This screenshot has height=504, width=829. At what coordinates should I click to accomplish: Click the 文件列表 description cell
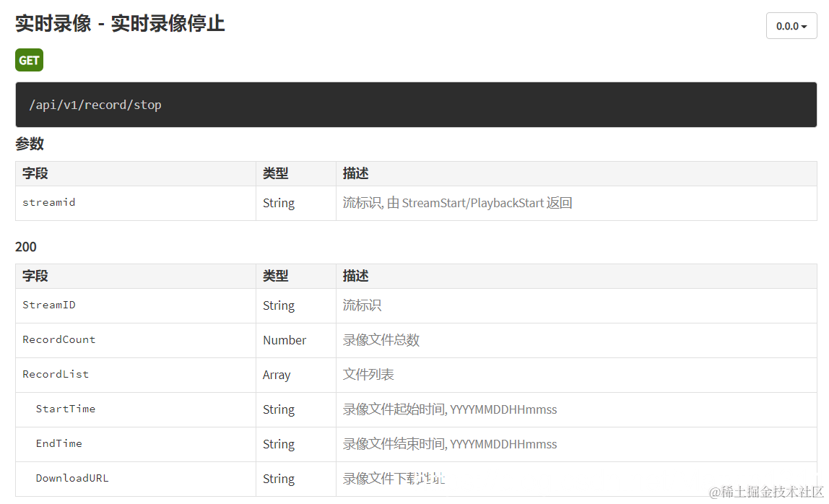[576, 375]
